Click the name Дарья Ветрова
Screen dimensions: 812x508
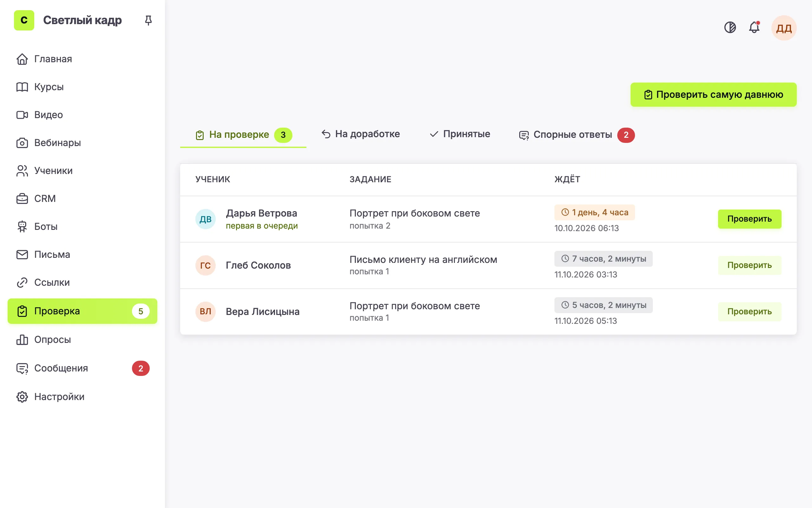(261, 213)
